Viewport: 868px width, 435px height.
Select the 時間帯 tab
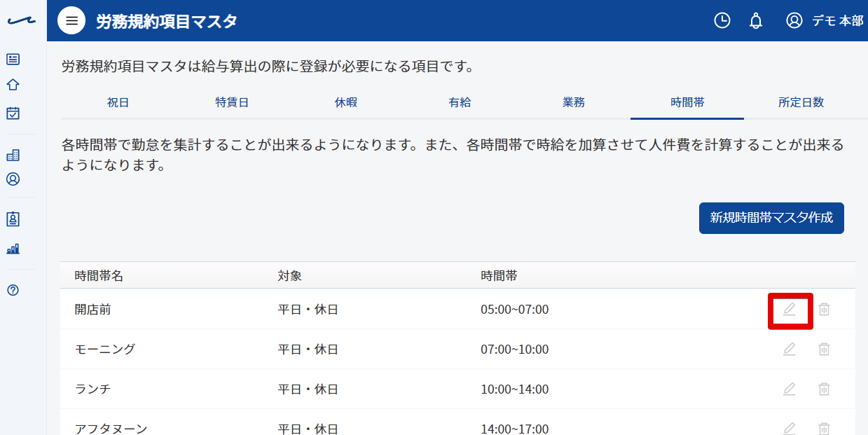pyautogui.click(x=687, y=102)
